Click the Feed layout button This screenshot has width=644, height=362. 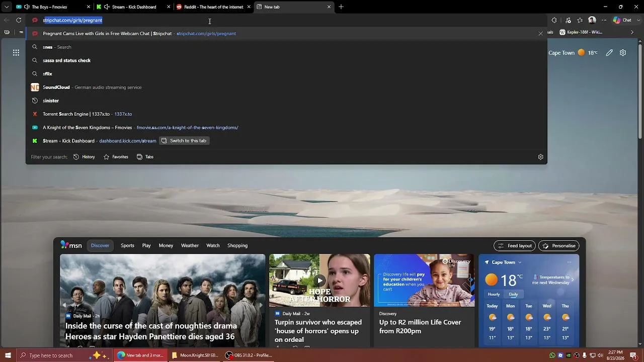pyautogui.click(x=515, y=246)
